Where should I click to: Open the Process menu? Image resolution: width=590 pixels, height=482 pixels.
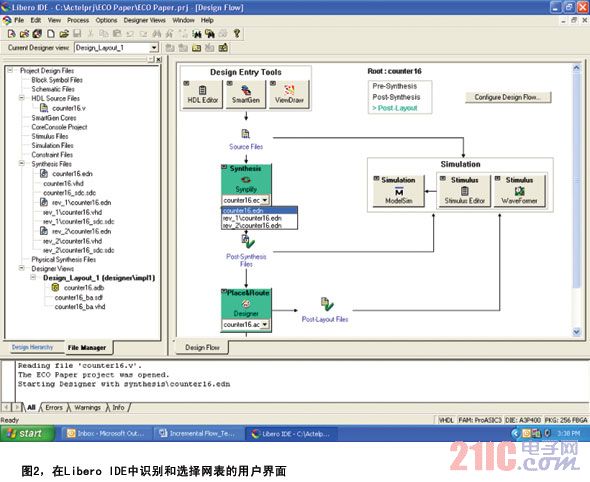[78, 20]
